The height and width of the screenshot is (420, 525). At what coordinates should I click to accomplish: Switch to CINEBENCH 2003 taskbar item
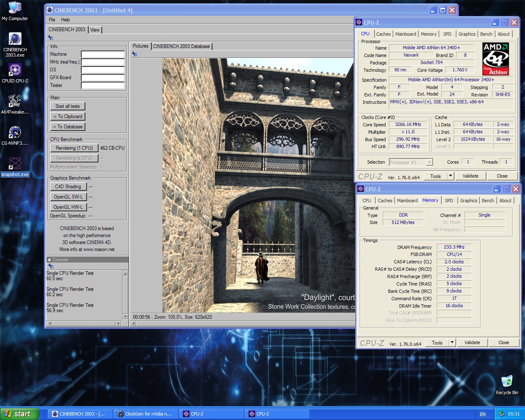click(x=80, y=414)
